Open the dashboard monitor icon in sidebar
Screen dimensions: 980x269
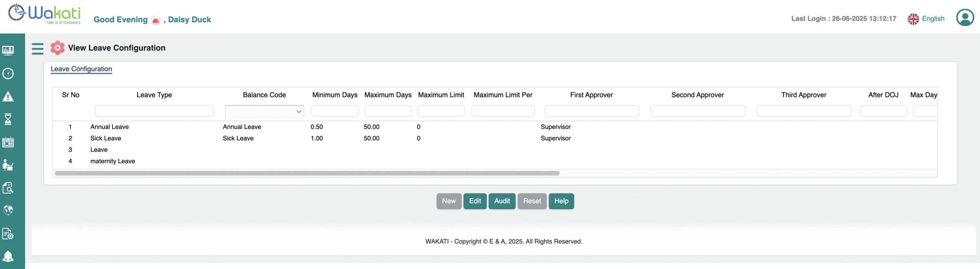pyautogui.click(x=8, y=51)
